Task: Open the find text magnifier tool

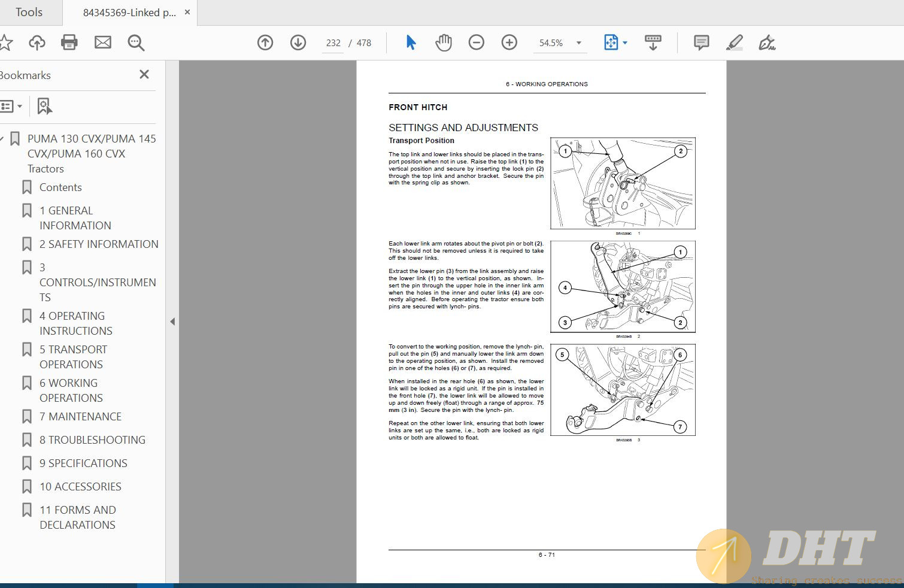Action: click(136, 43)
